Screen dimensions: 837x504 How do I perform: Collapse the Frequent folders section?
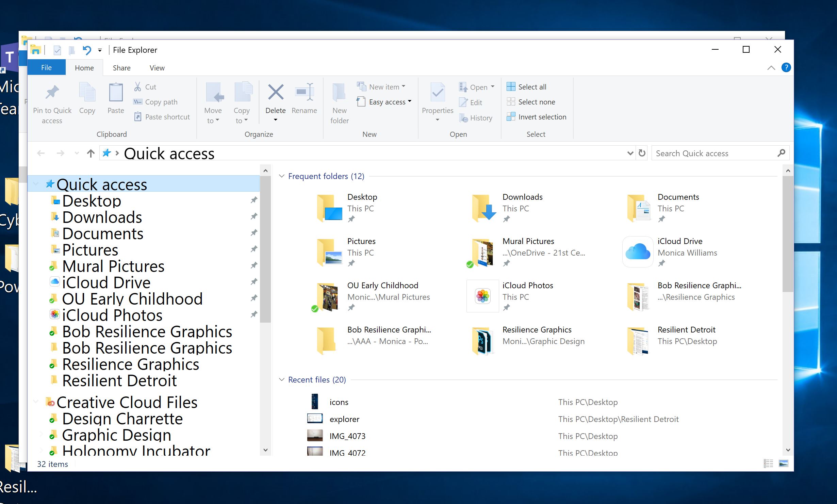(282, 176)
